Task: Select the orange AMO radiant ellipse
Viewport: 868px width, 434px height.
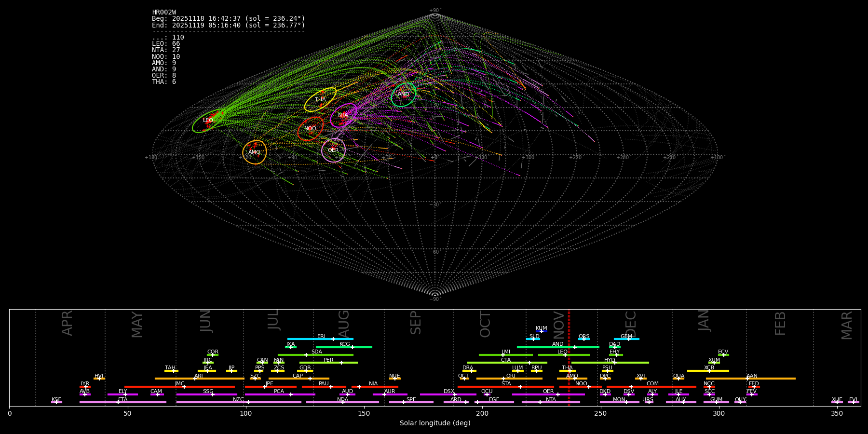Action: [255, 152]
